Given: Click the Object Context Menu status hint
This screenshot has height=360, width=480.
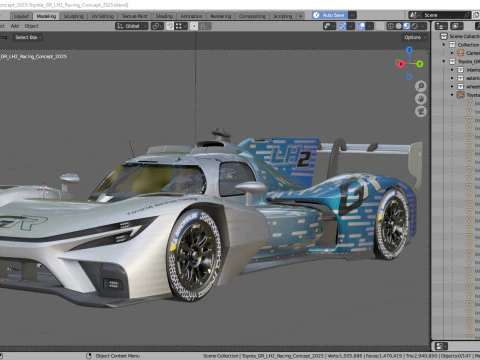Looking at the screenshot, I should tap(117, 356).
